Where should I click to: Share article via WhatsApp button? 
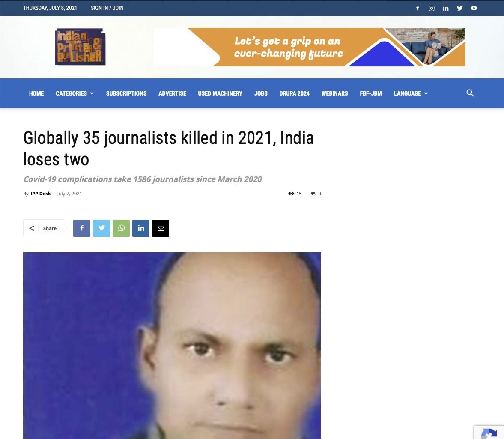(121, 228)
